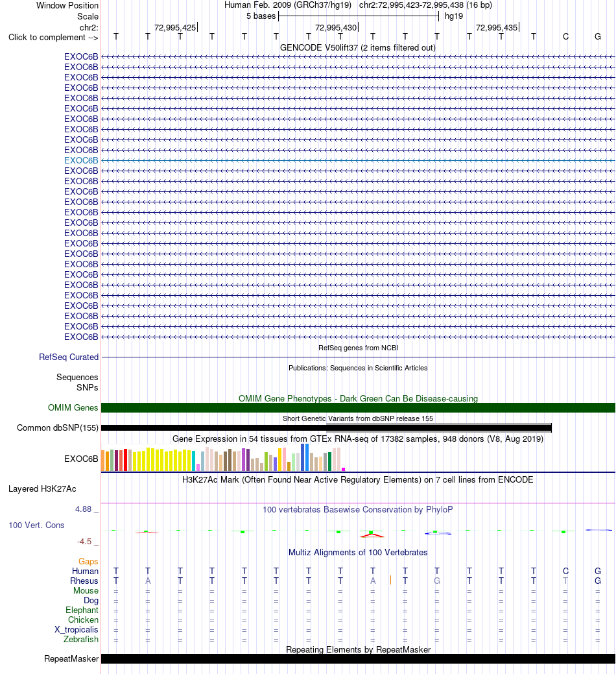Click the C base in the complement sequence row
This screenshot has width=616, height=674.
(x=565, y=37)
